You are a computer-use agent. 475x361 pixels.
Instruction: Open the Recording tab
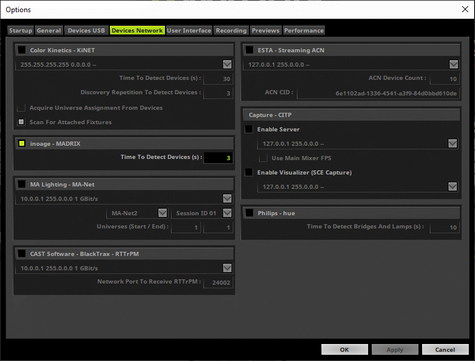pyautogui.click(x=231, y=31)
